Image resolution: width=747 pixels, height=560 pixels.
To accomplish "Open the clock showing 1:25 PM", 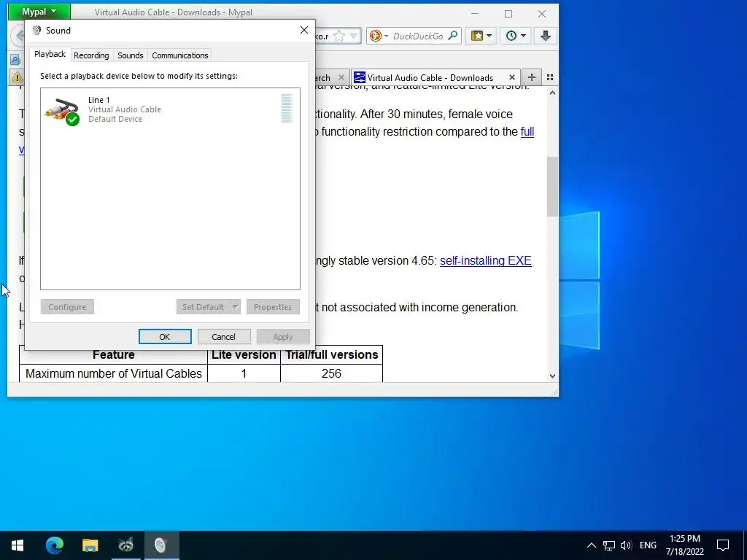I will 684,545.
